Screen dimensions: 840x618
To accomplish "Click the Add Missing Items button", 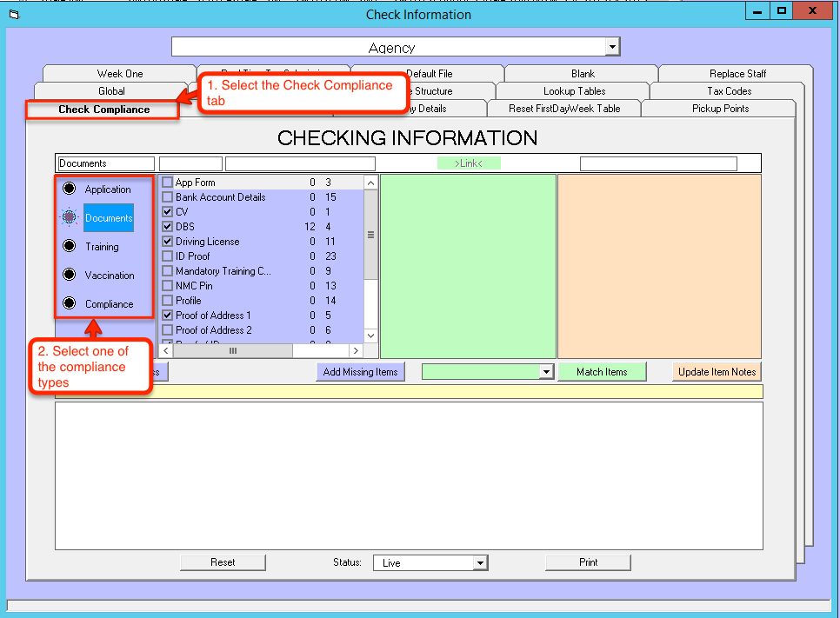I will tap(360, 372).
